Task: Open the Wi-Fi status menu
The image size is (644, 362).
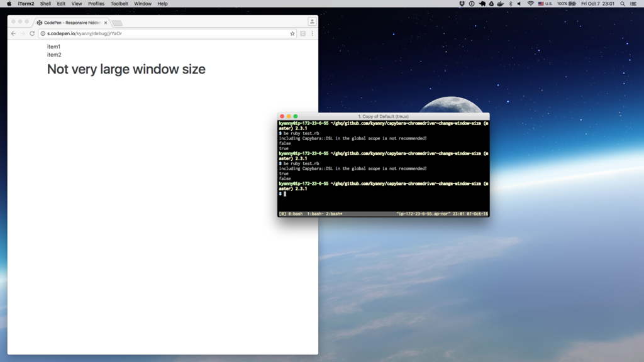Action: pos(531,4)
